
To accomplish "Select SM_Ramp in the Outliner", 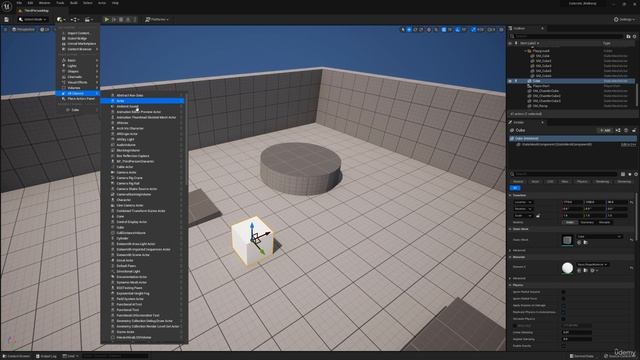I will [540, 106].
